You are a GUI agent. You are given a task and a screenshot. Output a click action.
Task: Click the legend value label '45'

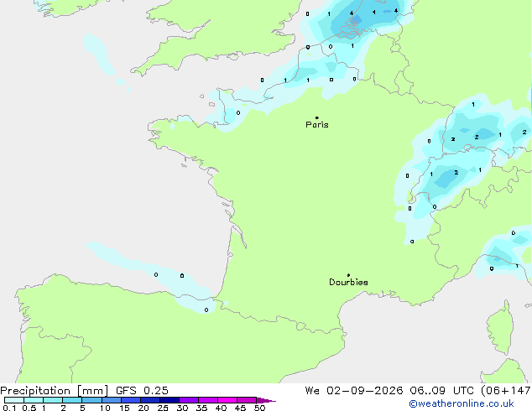[x=240, y=408]
